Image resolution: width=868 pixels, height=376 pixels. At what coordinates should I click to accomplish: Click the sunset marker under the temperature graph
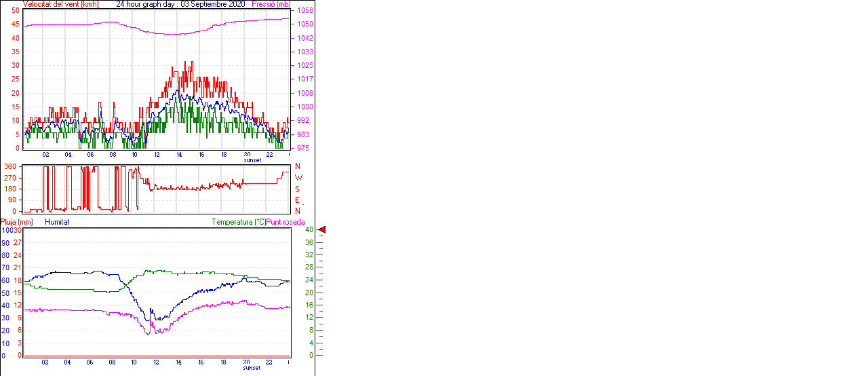coord(252,368)
